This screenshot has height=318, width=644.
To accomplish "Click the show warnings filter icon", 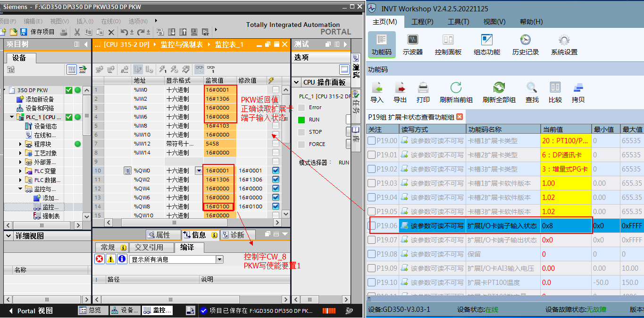I will [x=110, y=259].
